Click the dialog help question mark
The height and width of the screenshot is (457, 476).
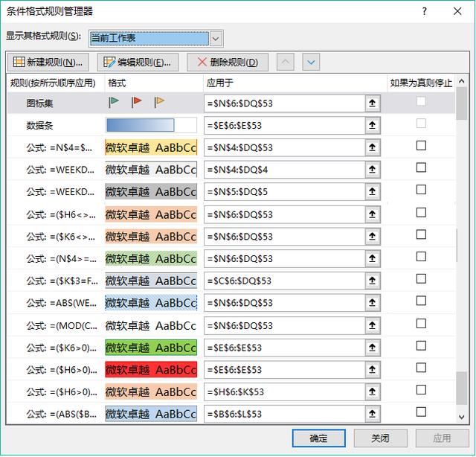pos(425,12)
